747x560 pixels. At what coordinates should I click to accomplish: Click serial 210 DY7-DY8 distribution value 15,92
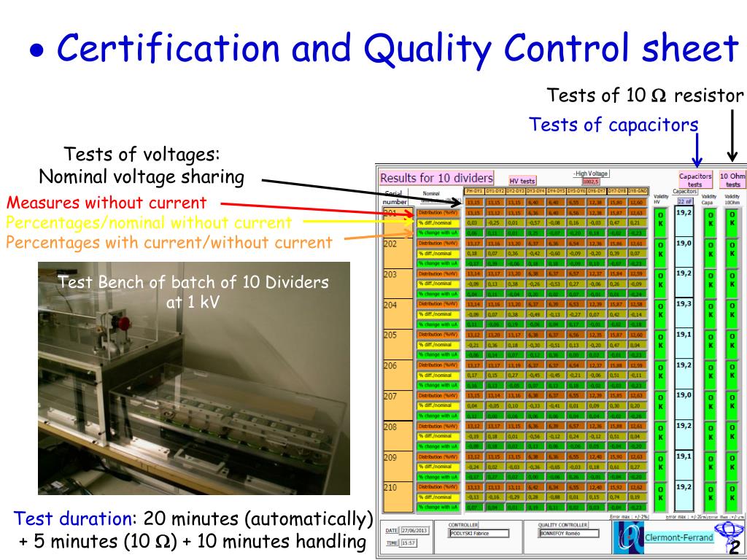point(617,487)
